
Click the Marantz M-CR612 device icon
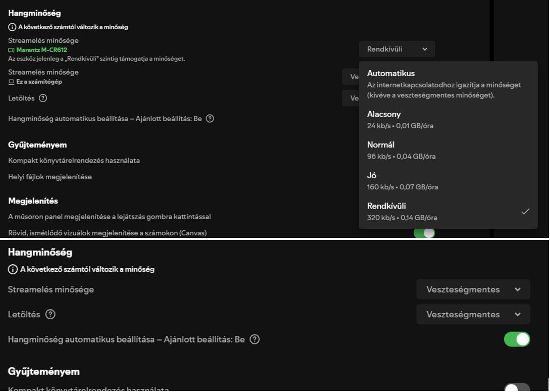(x=11, y=50)
